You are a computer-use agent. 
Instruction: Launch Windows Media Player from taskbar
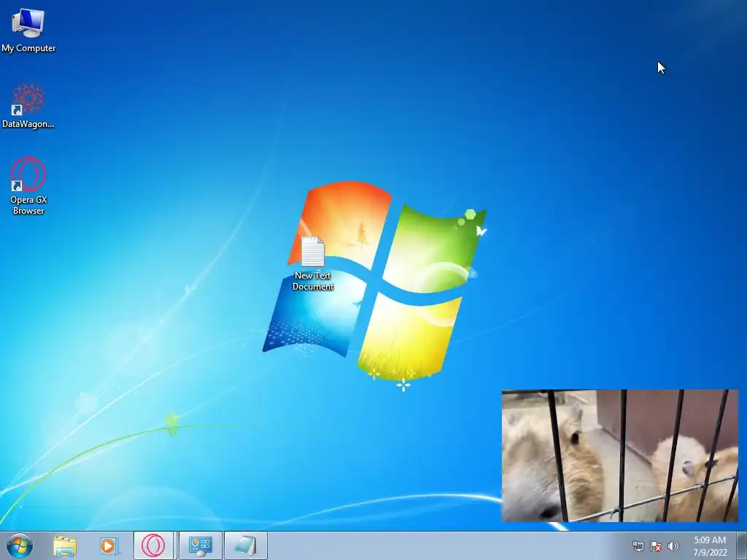[x=109, y=545]
